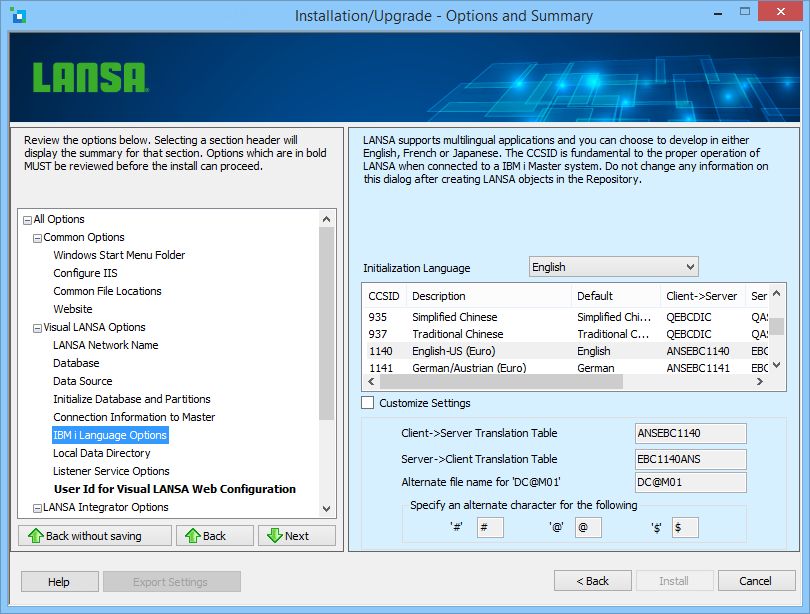Click the green down arrow on Next
Viewport: 810px width, 614px height.
275,536
